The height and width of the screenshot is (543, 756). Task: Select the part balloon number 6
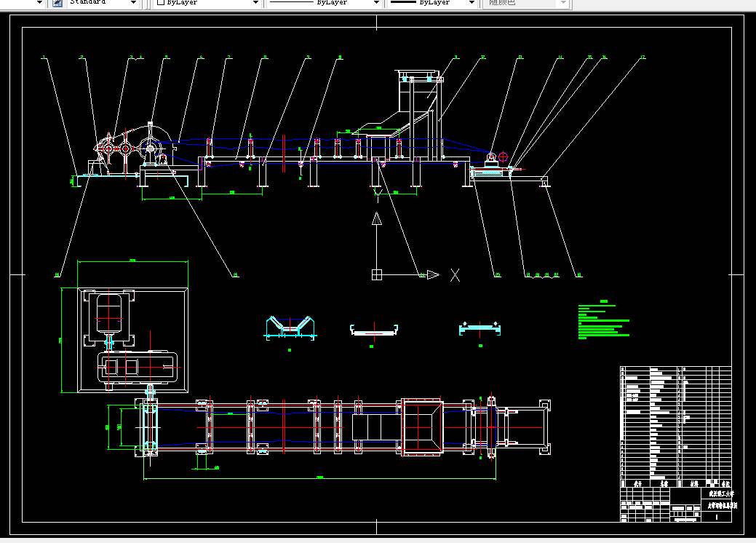(201, 58)
